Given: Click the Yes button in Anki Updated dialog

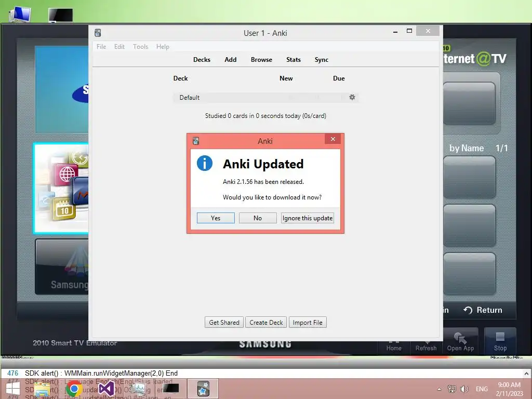Looking at the screenshot, I should (x=216, y=218).
